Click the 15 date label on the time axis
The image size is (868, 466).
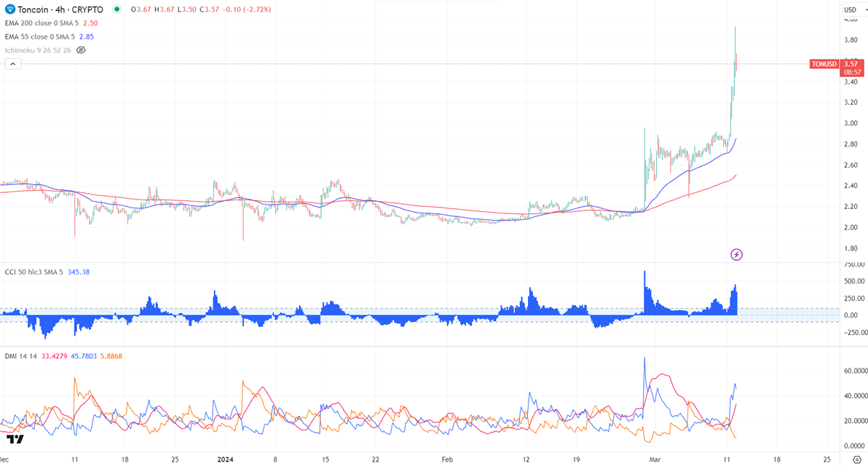pos(325,459)
